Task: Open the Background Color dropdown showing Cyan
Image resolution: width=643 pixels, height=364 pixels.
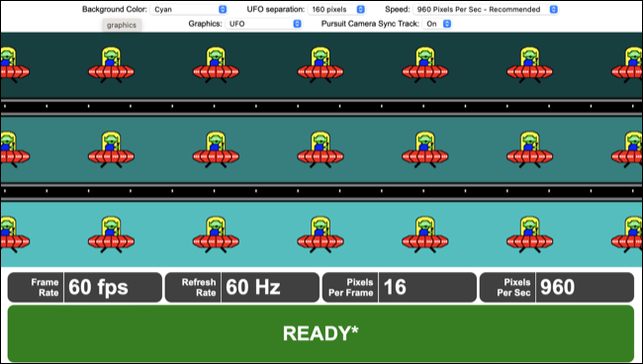Action: [188, 10]
